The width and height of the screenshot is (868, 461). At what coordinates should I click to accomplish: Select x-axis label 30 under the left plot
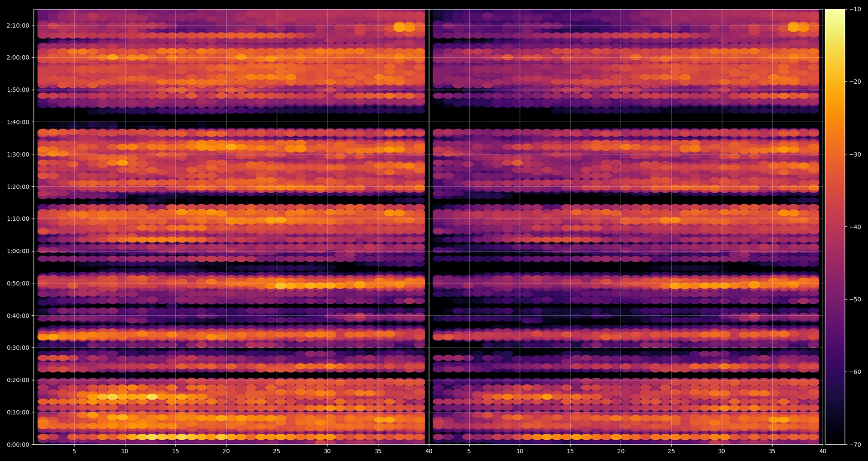[x=327, y=451]
